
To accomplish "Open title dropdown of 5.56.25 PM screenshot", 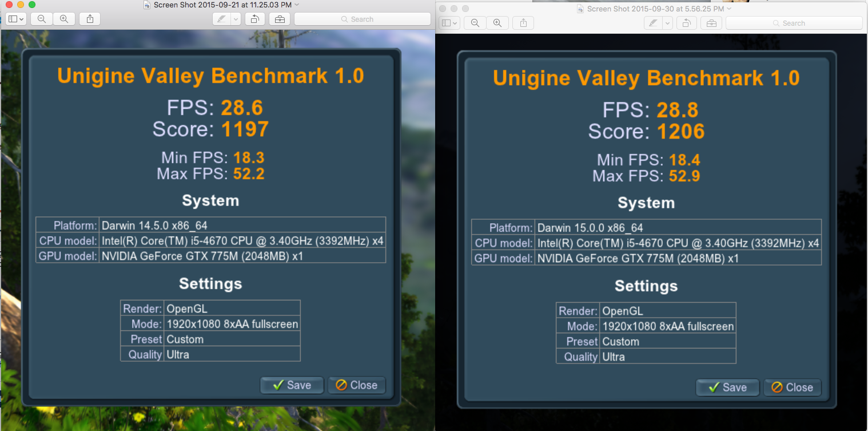I will click(729, 9).
